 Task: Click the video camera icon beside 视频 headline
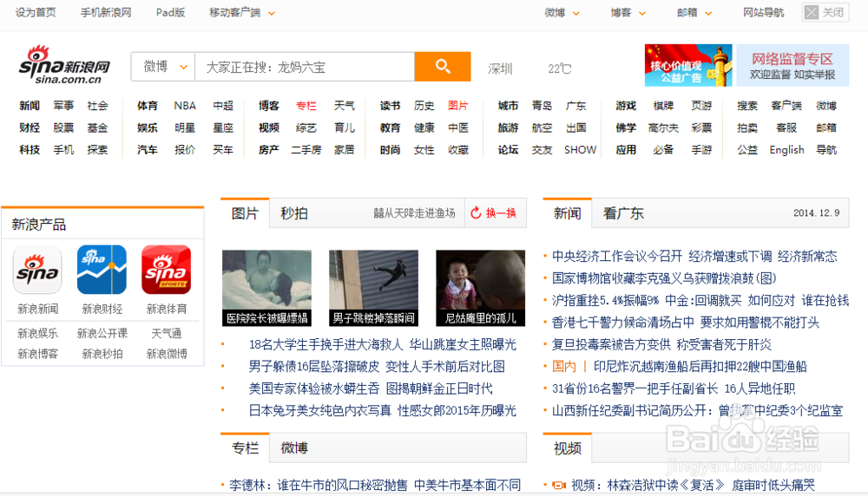pyautogui.click(x=559, y=485)
